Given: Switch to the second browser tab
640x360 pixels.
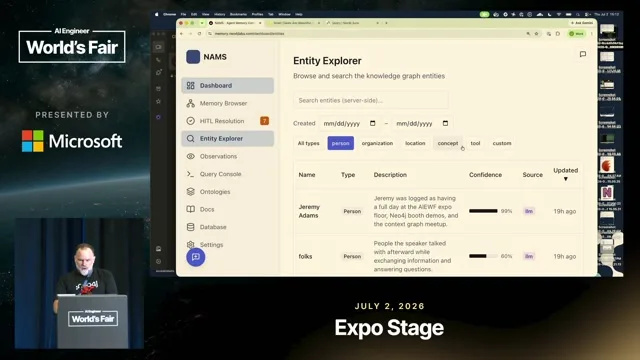Looking at the screenshot, I should click(294, 23).
